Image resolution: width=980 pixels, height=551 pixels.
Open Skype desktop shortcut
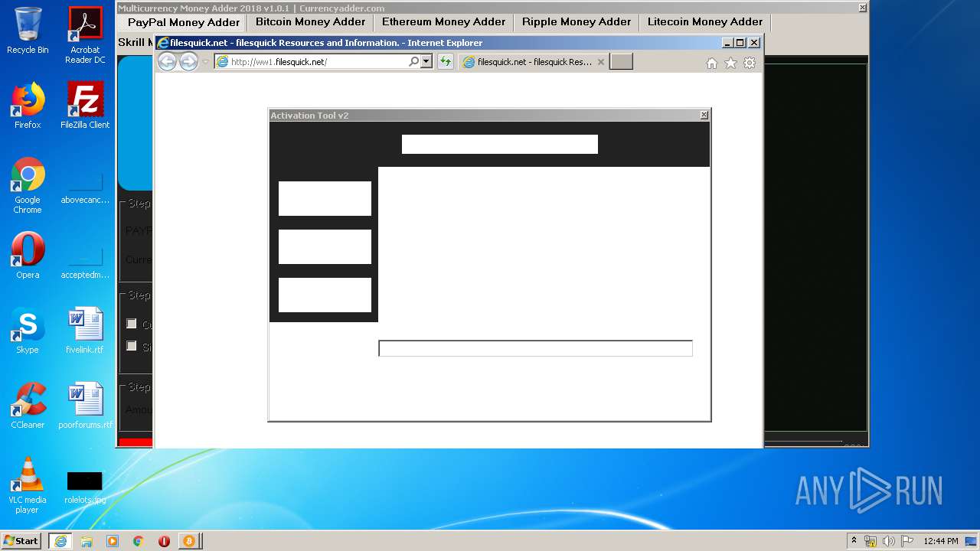28,331
